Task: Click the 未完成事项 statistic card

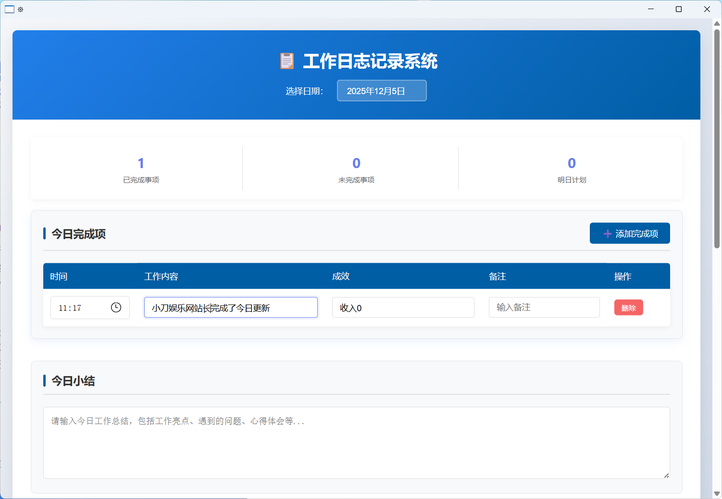Action: coord(356,169)
